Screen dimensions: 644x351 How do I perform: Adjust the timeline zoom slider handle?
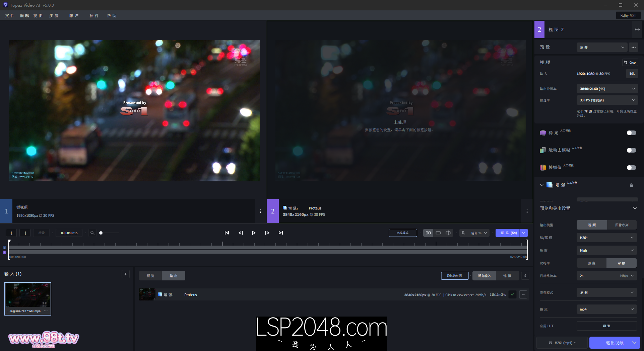[x=101, y=233]
